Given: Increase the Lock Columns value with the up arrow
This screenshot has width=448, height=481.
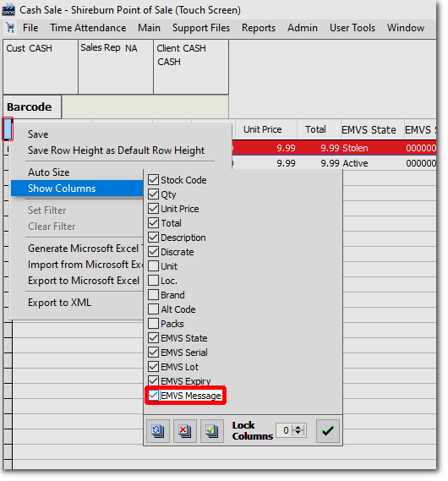Looking at the screenshot, I should [298, 427].
